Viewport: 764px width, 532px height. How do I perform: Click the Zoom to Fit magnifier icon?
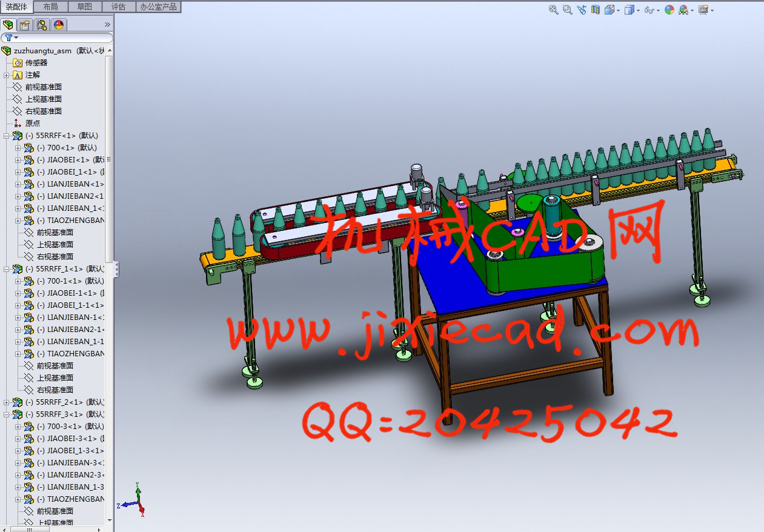click(553, 10)
